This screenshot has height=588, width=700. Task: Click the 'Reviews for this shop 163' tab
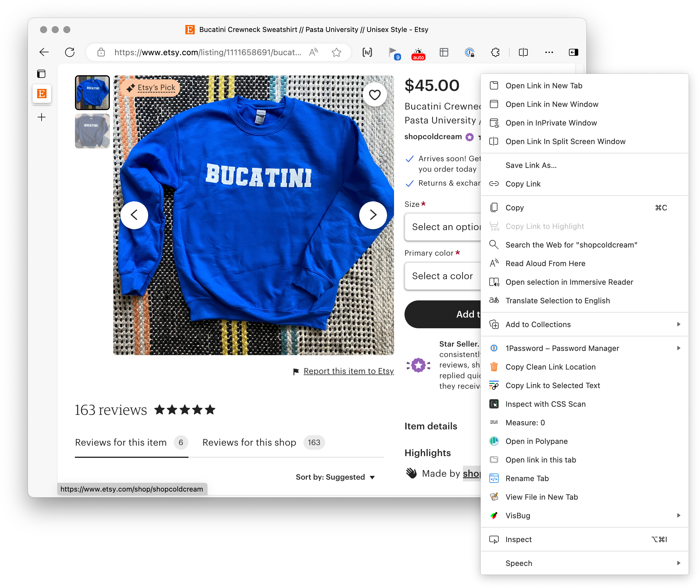(x=262, y=442)
